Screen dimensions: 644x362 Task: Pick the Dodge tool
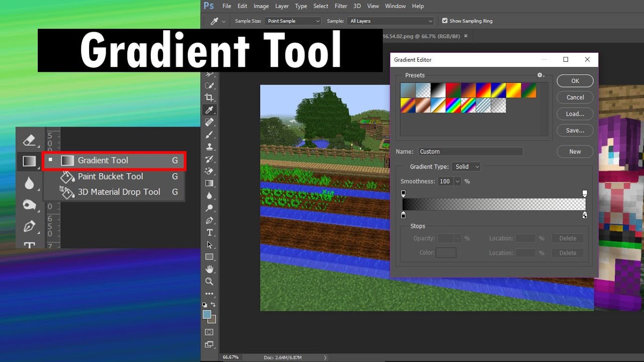[x=209, y=208]
